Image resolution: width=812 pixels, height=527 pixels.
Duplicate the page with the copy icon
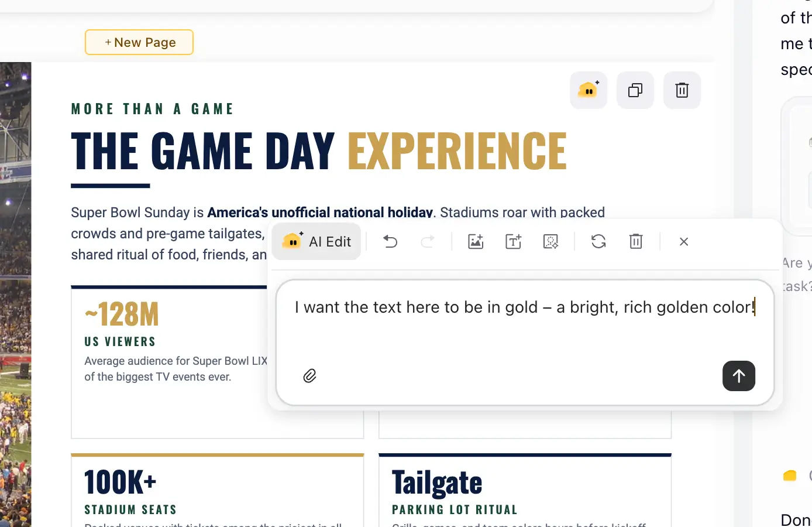pyautogui.click(x=635, y=90)
